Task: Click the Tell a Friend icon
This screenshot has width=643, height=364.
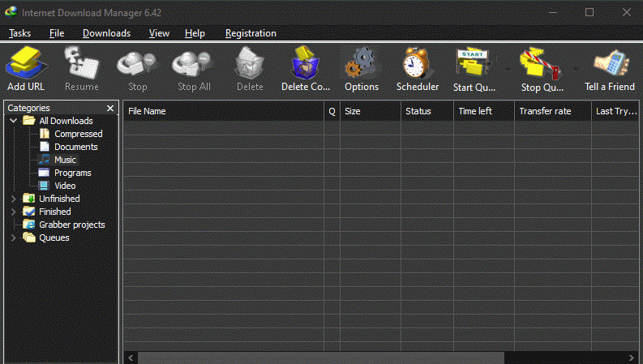Action: (x=611, y=63)
